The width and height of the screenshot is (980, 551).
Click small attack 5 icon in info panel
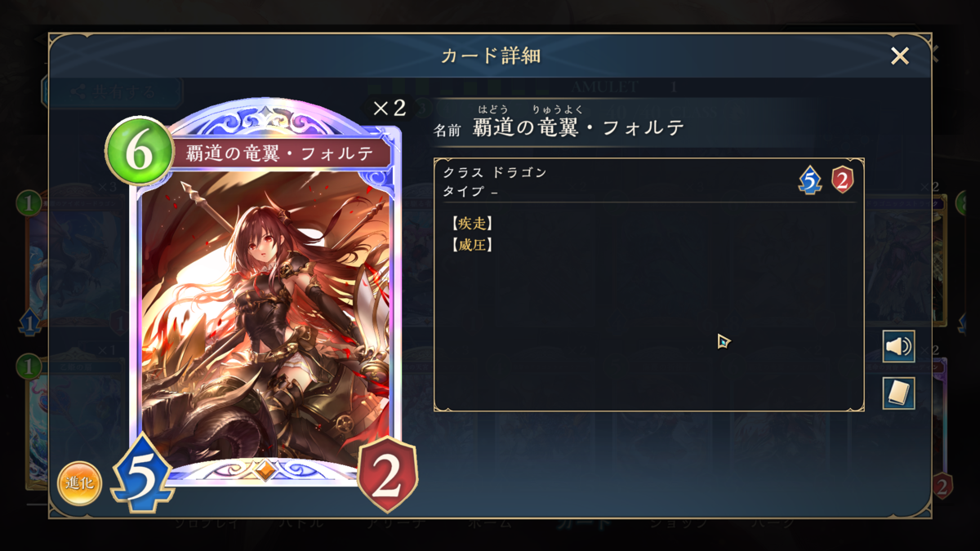coord(809,180)
